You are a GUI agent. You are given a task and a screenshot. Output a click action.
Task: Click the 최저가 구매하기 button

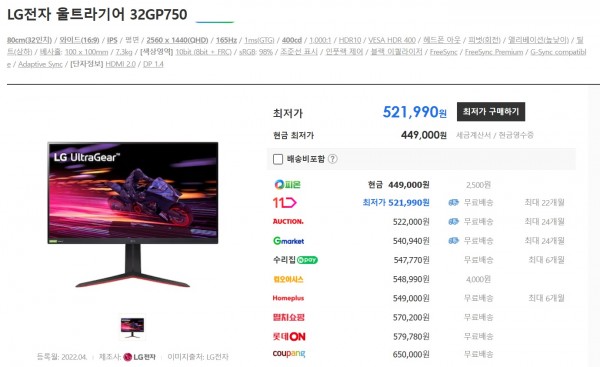click(x=491, y=112)
